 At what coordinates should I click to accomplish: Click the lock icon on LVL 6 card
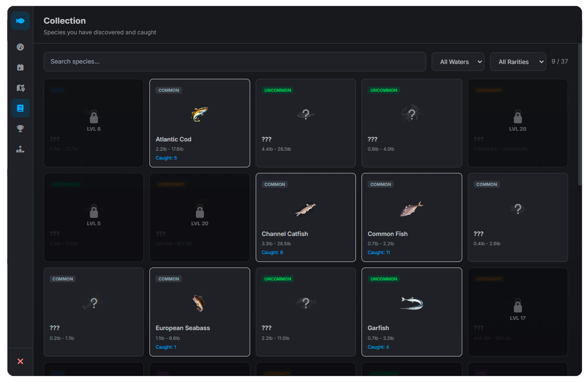(x=94, y=117)
